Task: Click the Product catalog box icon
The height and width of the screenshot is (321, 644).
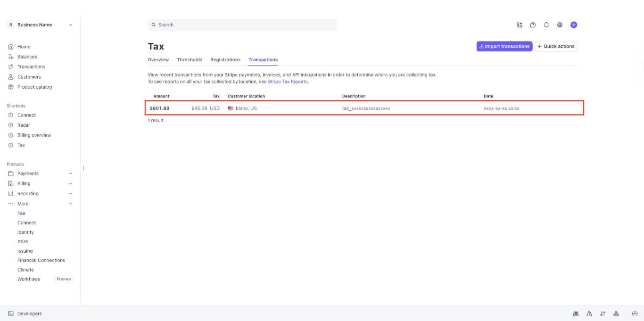Action: pos(11,87)
